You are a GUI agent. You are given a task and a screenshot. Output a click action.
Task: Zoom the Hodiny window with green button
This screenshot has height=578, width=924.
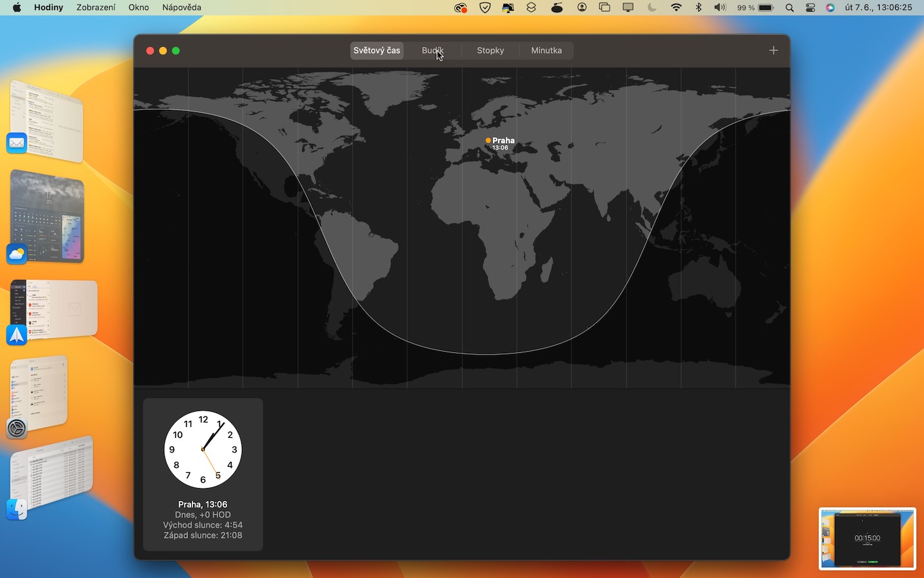pos(176,51)
